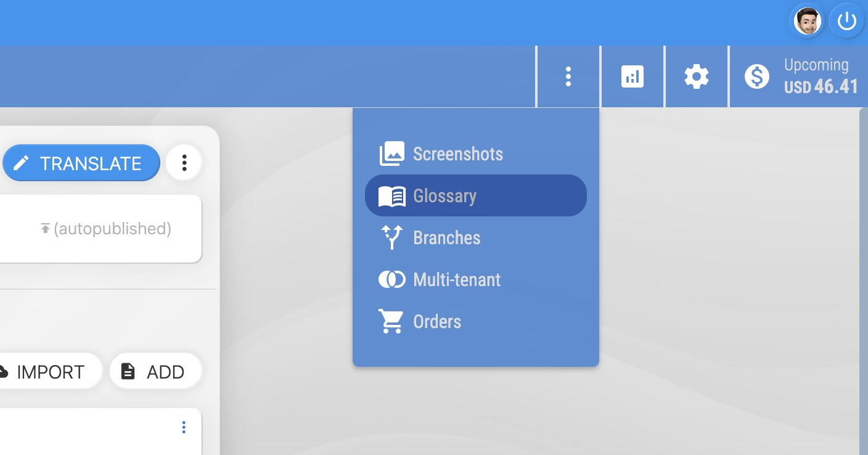Open the three-dot menu beside TRANSLATE
The width and height of the screenshot is (868, 455).
click(184, 163)
